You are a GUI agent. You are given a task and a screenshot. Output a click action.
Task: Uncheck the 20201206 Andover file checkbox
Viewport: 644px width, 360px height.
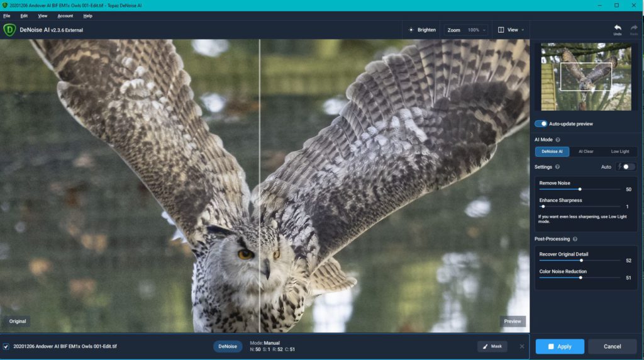tap(6, 346)
